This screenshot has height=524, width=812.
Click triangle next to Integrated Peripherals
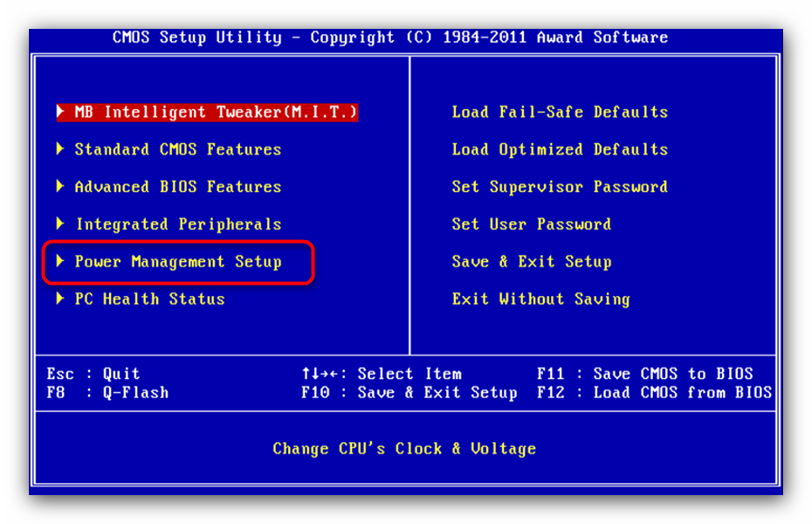[60, 224]
